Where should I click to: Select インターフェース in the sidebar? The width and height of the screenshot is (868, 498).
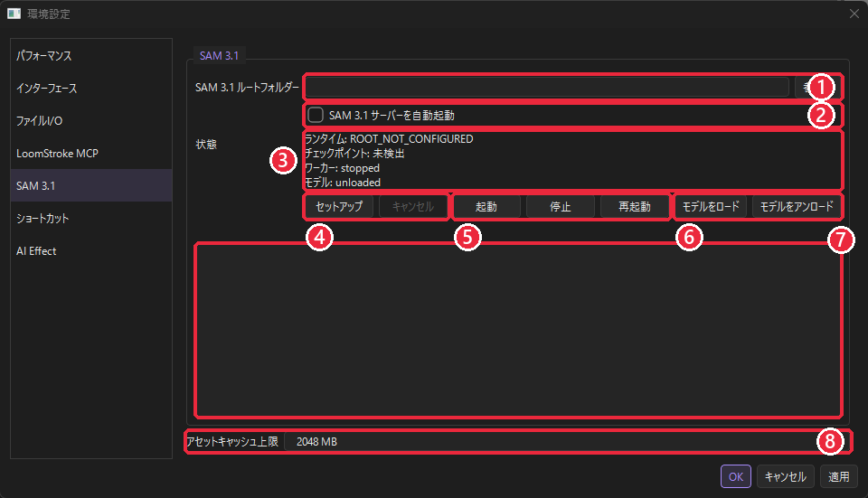pyautogui.click(x=91, y=89)
